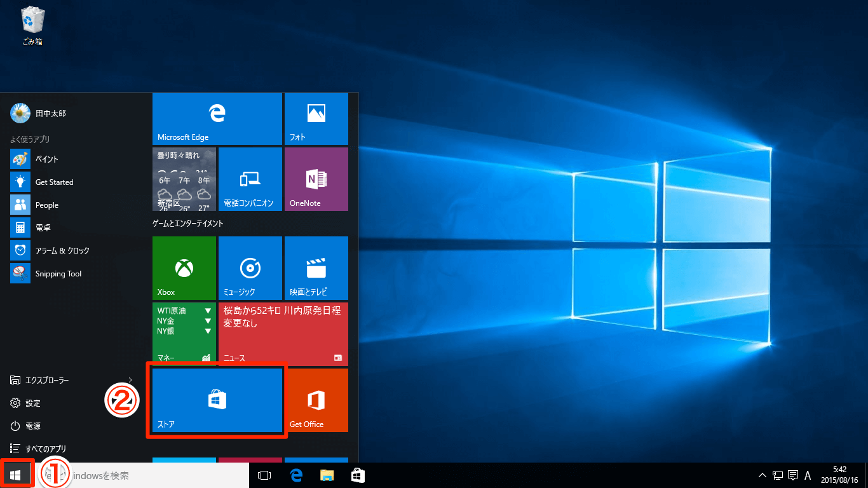Open the Microsoft Edge tile
This screenshot has width=868, height=488.
click(217, 119)
